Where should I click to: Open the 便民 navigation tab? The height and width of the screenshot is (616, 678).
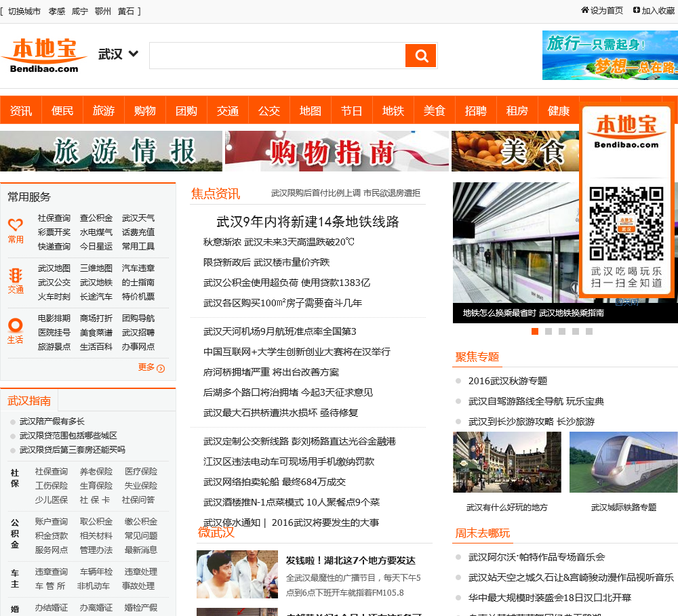[62, 110]
